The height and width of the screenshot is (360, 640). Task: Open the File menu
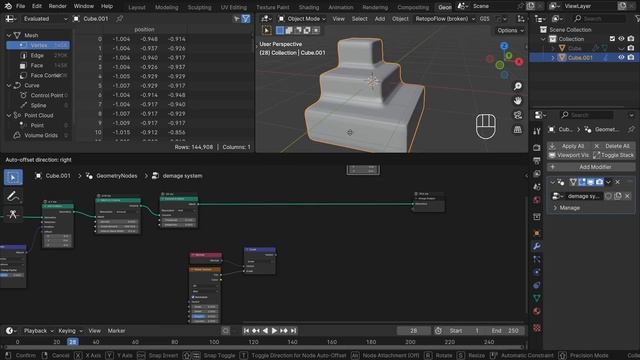pos(20,6)
